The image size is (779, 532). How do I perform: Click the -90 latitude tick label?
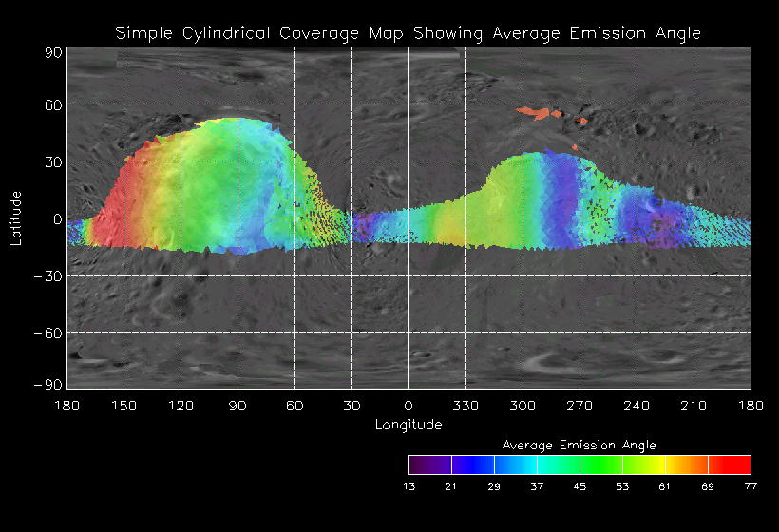pyautogui.click(x=48, y=384)
